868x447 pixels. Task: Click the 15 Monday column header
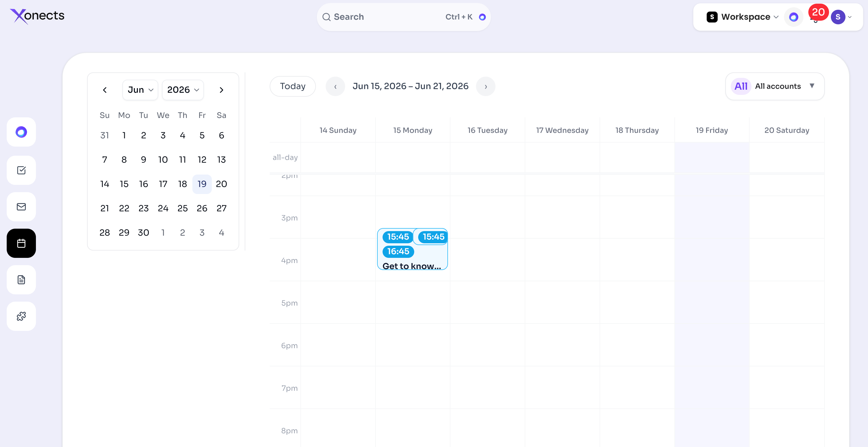point(413,130)
